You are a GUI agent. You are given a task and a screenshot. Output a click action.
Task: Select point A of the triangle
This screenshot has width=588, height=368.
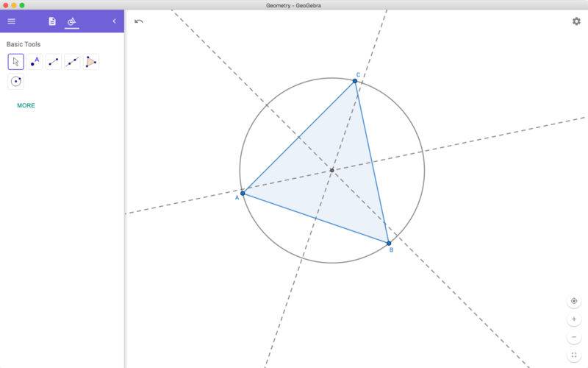pyautogui.click(x=243, y=193)
